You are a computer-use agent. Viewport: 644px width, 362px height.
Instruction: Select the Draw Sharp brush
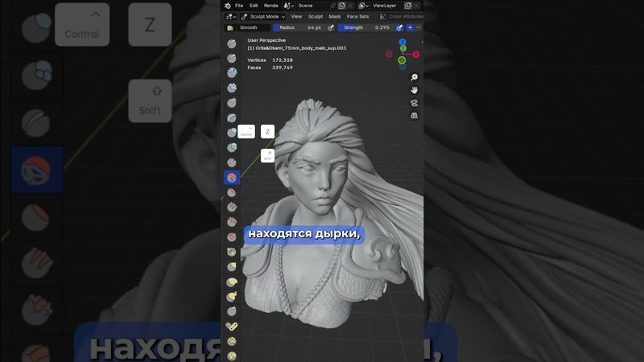pos(232,58)
